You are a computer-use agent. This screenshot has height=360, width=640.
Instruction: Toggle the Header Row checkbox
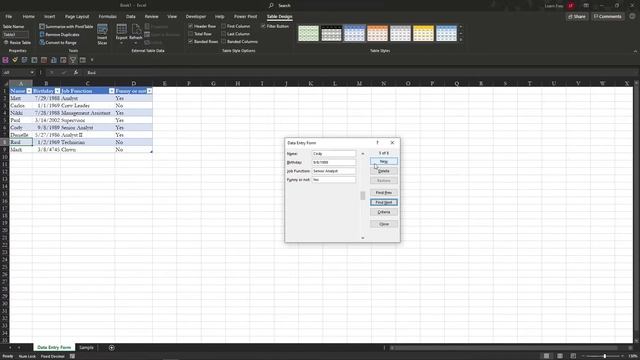pyautogui.click(x=191, y=26)
